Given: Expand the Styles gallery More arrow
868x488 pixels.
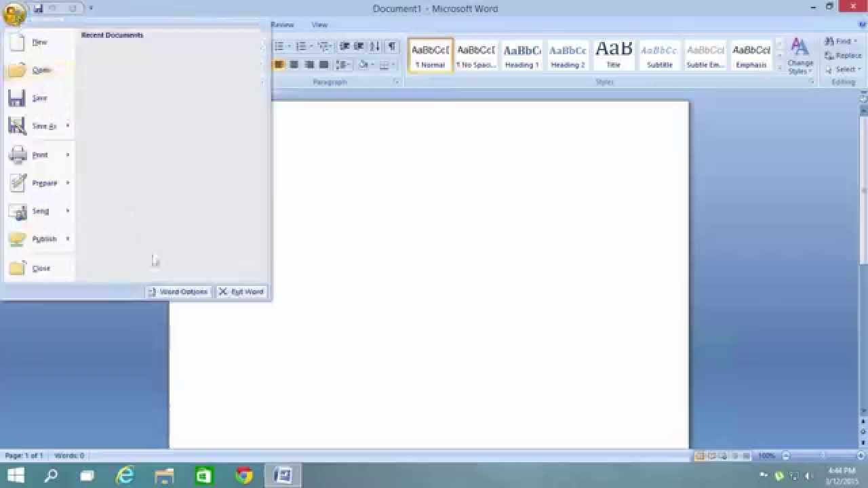Looking at the screenshot, I should coord(780,67).
